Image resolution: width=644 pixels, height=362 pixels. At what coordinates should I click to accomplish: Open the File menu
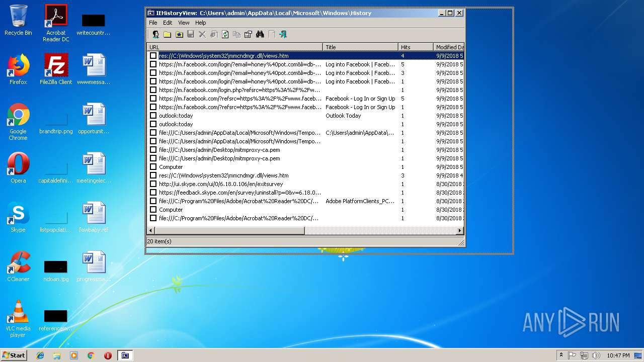tap(153, 23)
